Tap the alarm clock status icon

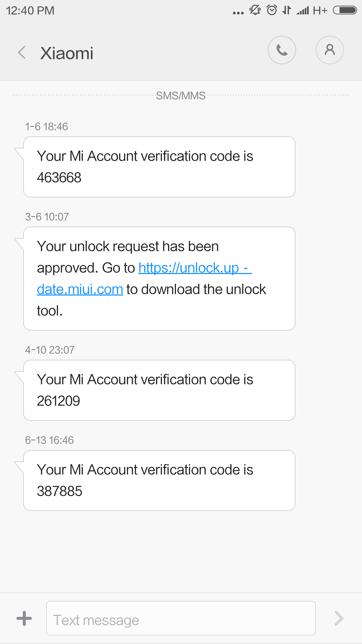click(x=271, y=10)
